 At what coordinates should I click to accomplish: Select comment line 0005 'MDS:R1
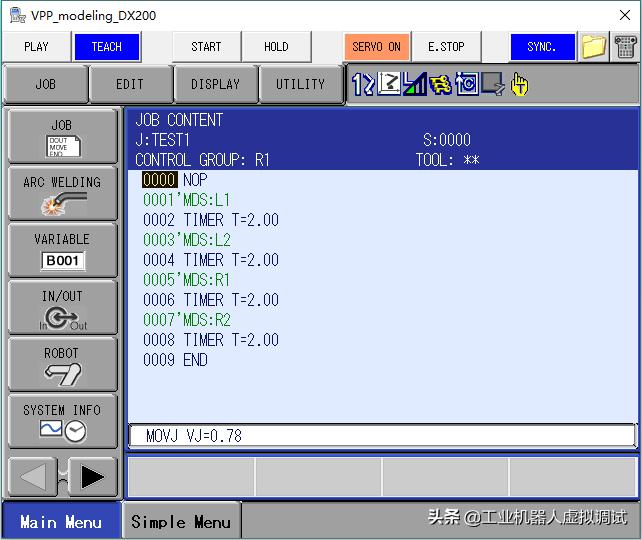pyautogui.click(x=187, y=280)
